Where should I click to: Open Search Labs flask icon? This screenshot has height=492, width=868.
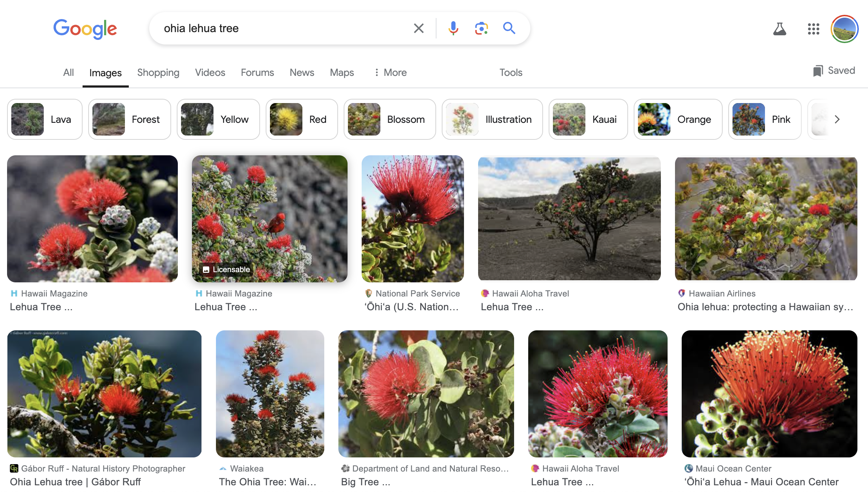click(779, 29)
